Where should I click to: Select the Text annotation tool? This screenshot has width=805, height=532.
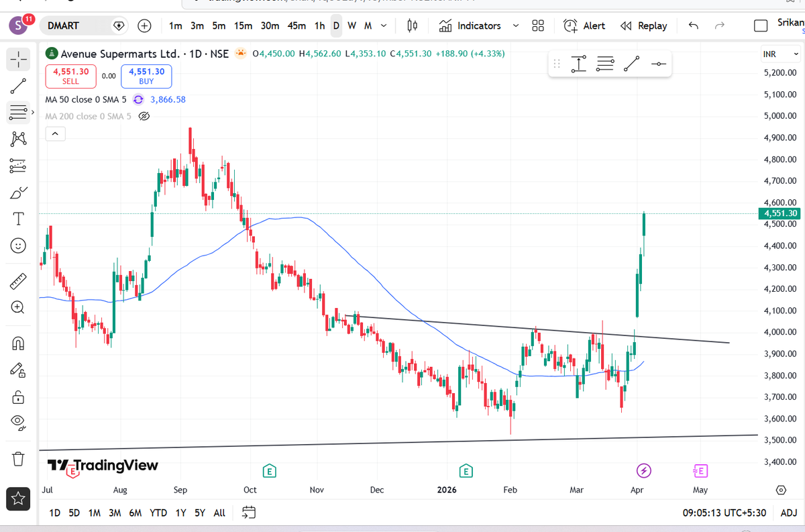18,219
